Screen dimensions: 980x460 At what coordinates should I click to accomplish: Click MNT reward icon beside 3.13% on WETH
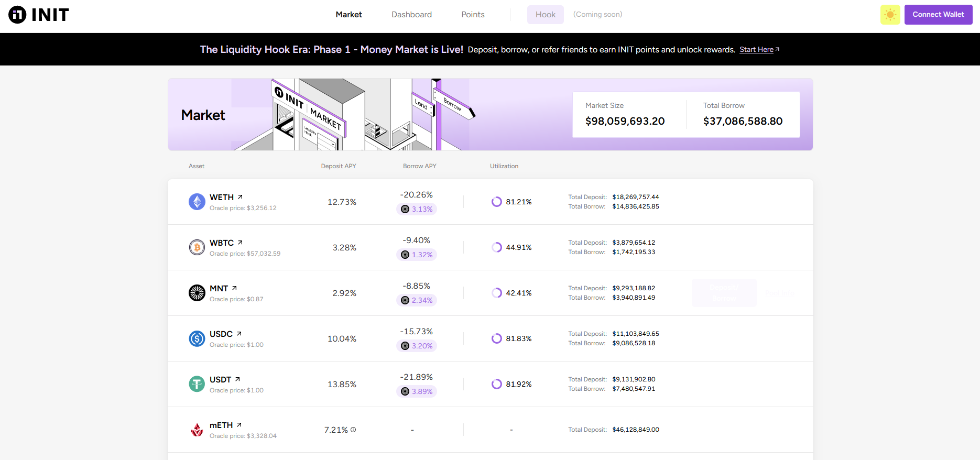405,209
